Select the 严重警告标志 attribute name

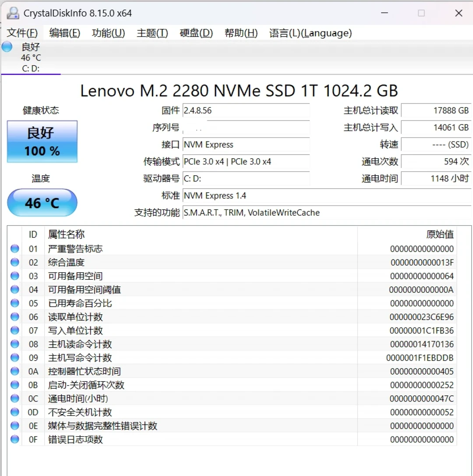75,249
